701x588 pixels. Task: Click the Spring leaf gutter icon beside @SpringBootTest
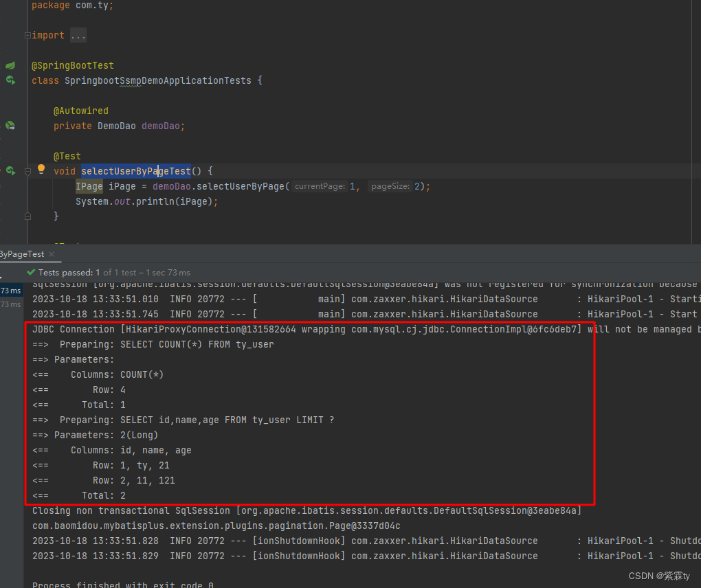pos(10,66)
